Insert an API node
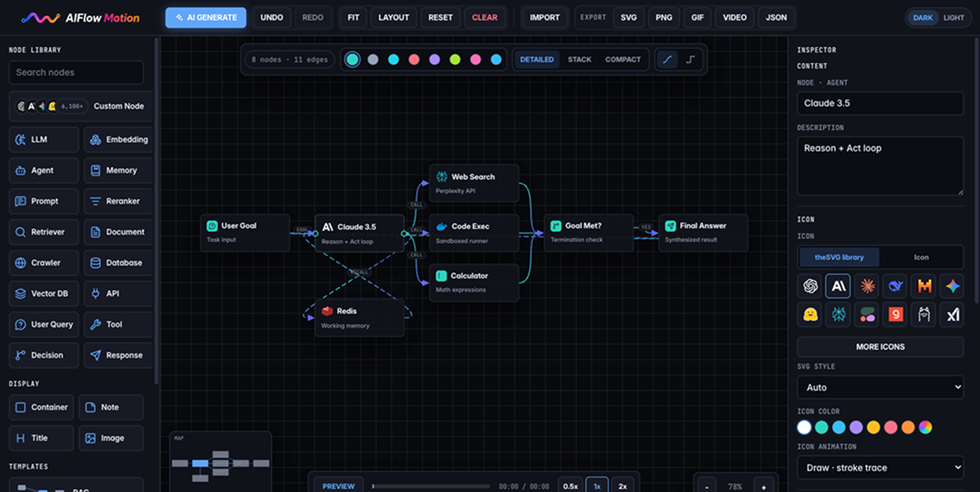The height and width of the screenshot is (492, 980). point(118,294)
